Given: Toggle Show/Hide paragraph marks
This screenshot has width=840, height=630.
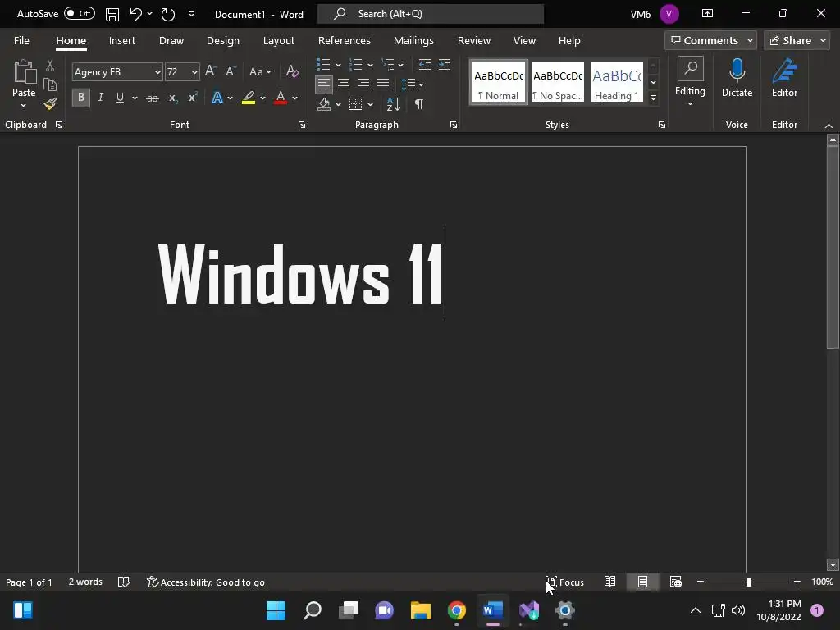Looking at the screenshot, I should [x=419, y=104].
